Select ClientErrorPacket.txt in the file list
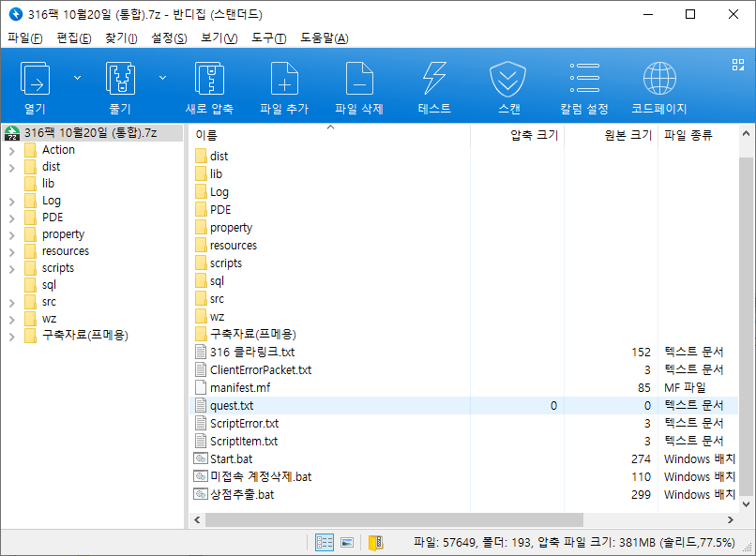756x556 pixels. (x=463, y=370)
